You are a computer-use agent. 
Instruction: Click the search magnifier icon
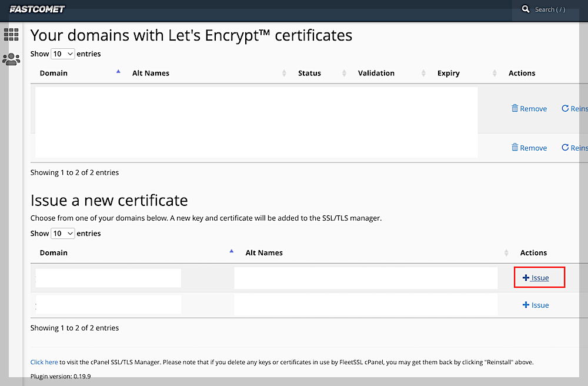pos(526,9)
